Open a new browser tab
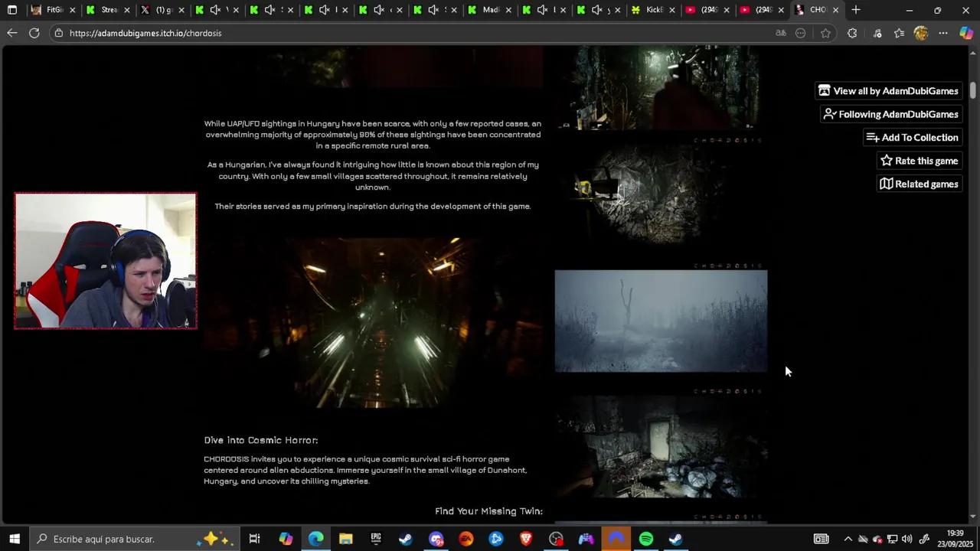Image resolution: width=980 pixels, height=551 pixels. click(x=856, y=10)
